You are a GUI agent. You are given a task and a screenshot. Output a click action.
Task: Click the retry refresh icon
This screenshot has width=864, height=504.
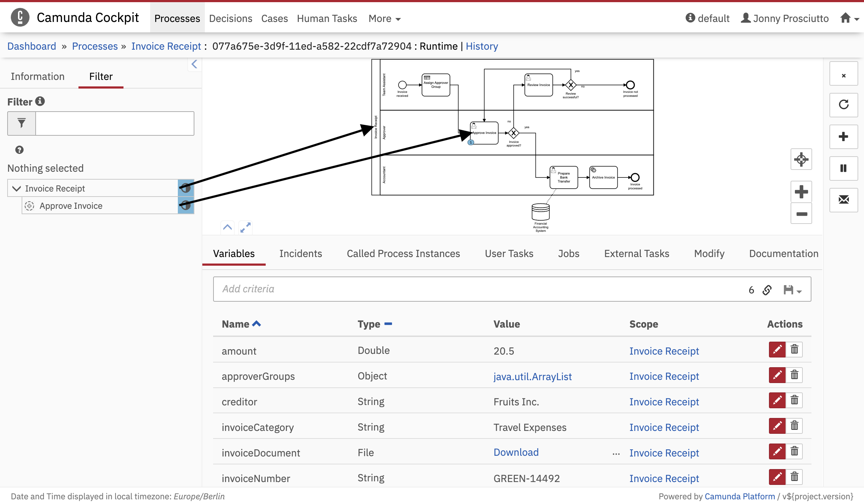[844, 105]
